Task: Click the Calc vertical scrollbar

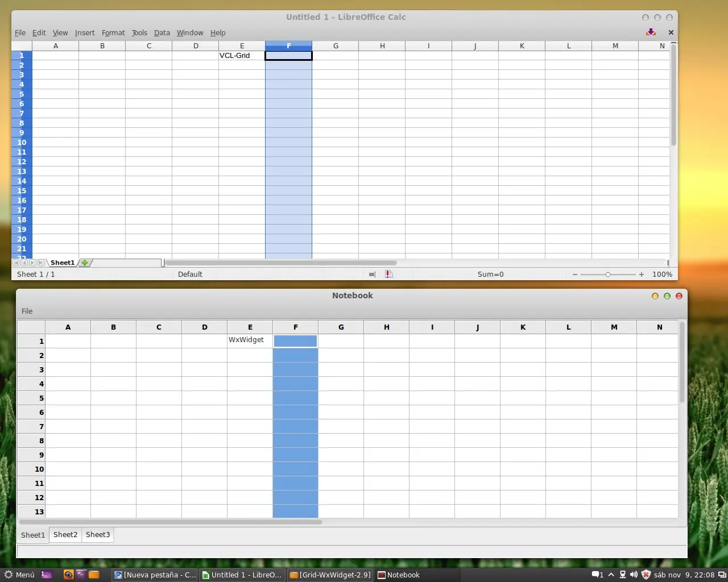Action: pos(673,95)
